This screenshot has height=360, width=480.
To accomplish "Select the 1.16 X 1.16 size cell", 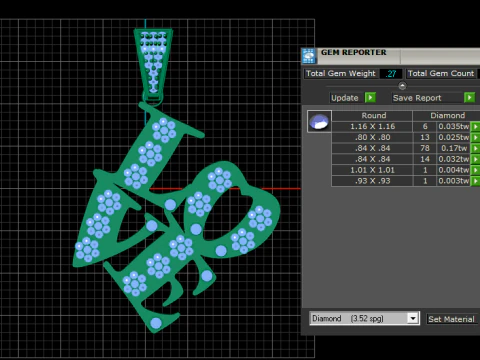I will point(372,127).
